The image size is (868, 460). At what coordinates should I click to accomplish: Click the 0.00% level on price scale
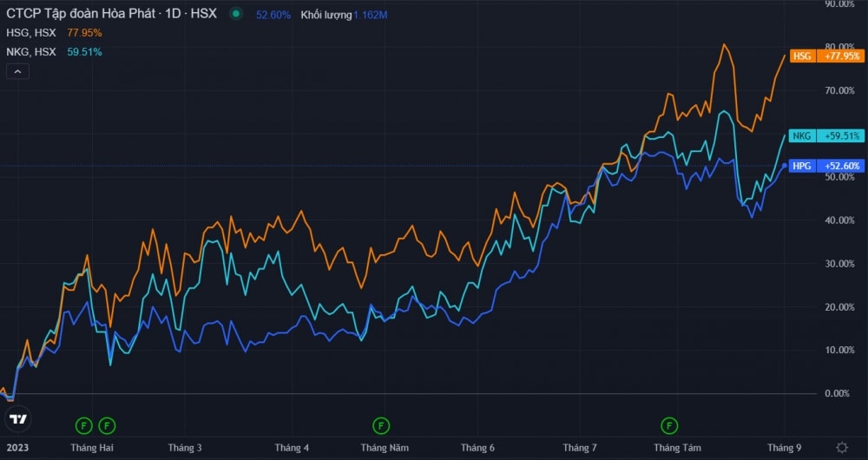pyautogui.click(x=837, y=393)
